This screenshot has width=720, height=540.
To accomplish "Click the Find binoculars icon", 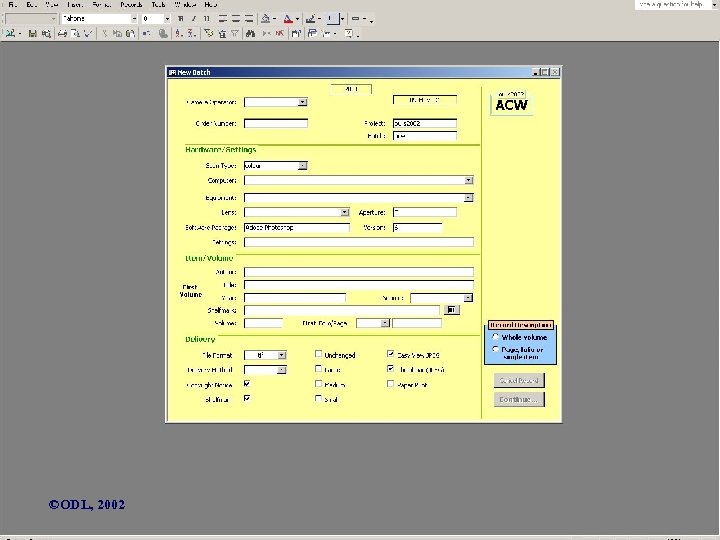I will pos(251,33).
